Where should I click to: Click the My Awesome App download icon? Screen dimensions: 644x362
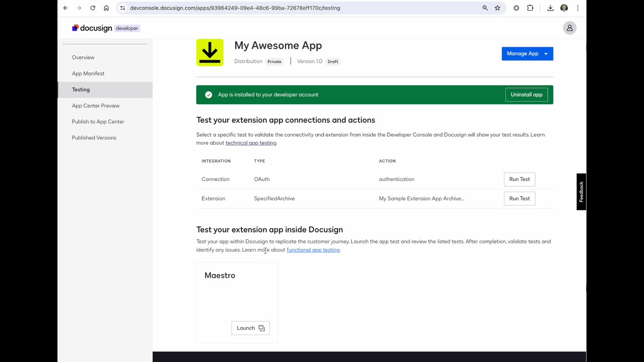click(210, 52)
